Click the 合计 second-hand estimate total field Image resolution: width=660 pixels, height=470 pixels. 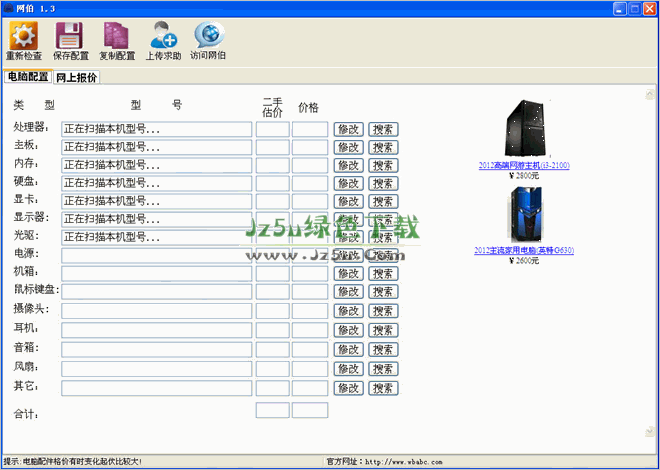tap(272, 410)
